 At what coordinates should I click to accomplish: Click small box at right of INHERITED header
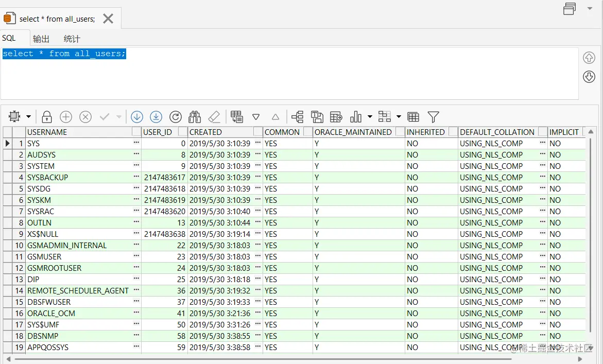click(453, 131)
